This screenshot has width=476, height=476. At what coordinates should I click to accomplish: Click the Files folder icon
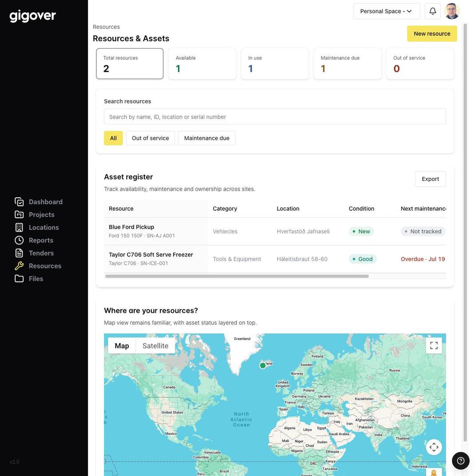(x=19, y=279)
